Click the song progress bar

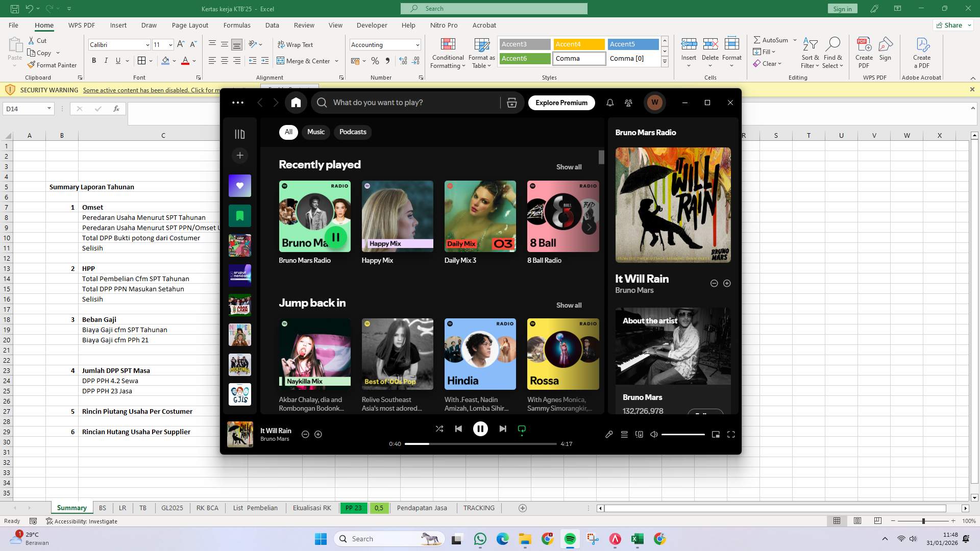(480, 444)
